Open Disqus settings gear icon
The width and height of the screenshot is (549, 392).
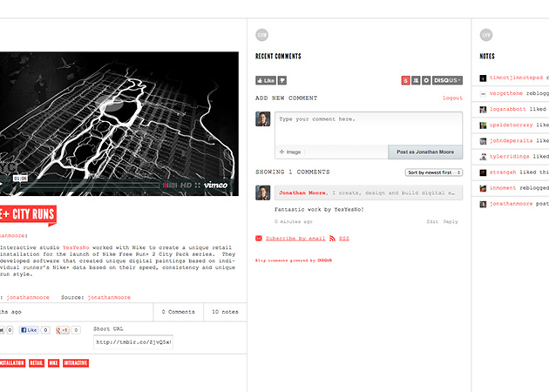tap(426, 80)
